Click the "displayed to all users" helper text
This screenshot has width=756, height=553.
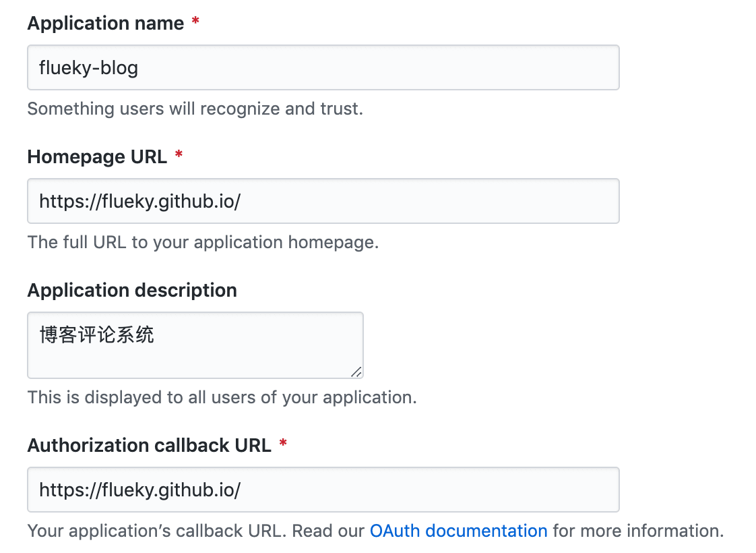(x=222, y=397)
